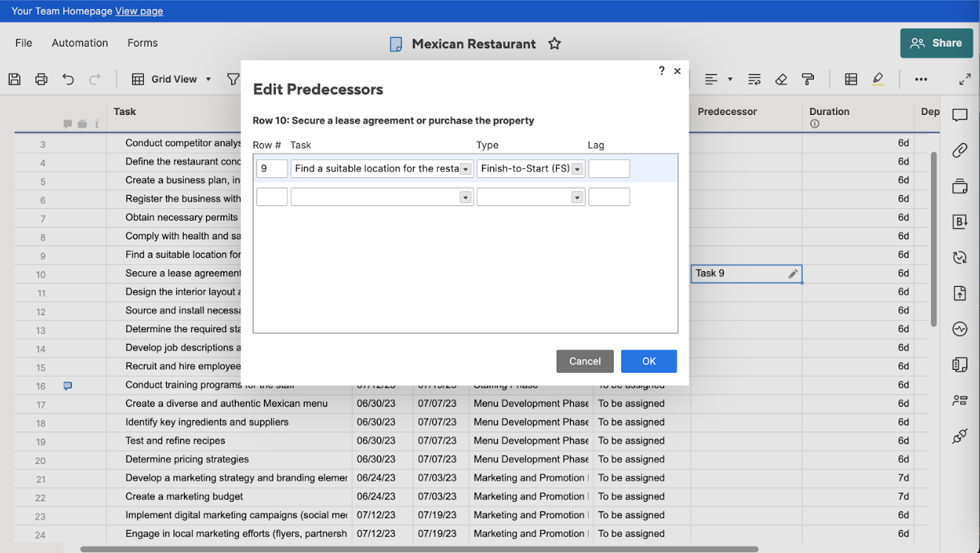980x553 pixels.
Task: Open the Attachments panel
Action: pyautogui.click(x=960, y=150)
